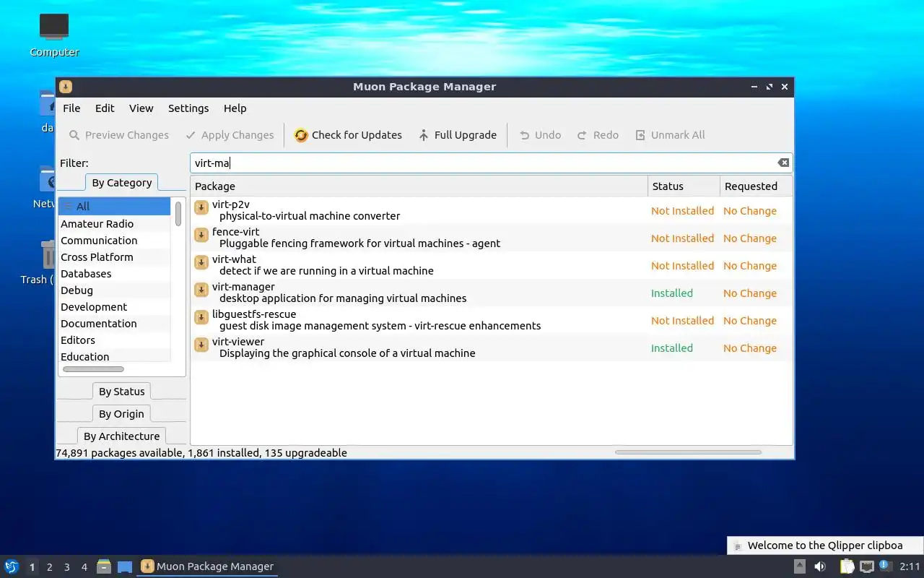Select the Amateur Radio category
Viewport: 924px width, 578px height.
coord(115,224)
